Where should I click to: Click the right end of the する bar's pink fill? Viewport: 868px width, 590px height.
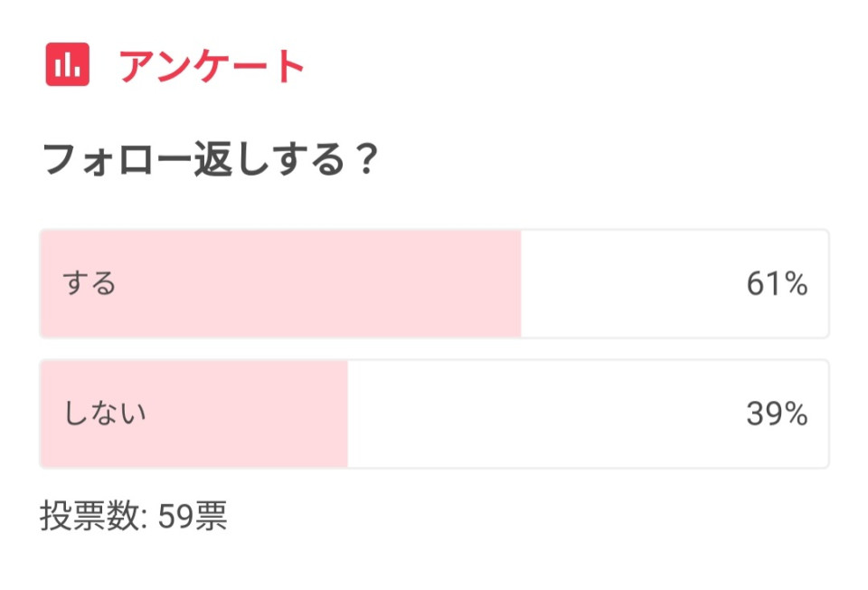pyautogui.click(x=514, y=284)
